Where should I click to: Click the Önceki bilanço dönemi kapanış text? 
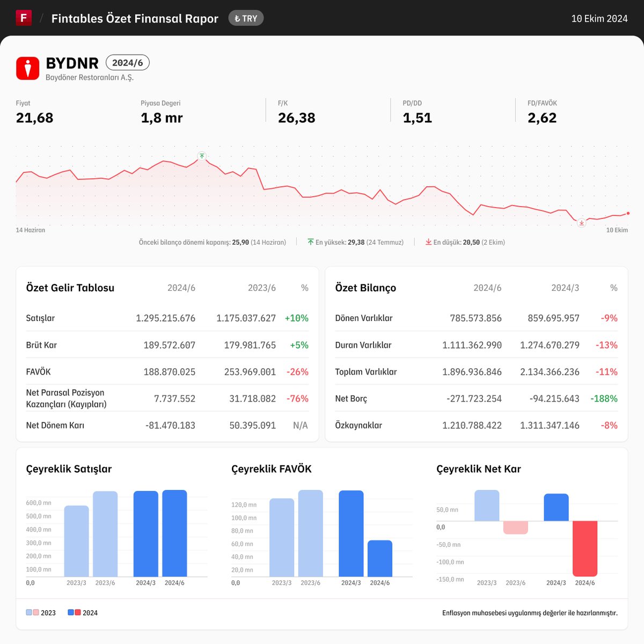pyautogui.click(x=213, y=243)
